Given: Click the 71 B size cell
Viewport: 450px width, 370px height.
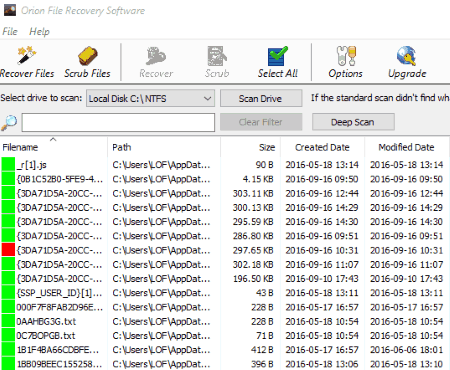Looking at the screenshot, I should [x=265, y=336].
